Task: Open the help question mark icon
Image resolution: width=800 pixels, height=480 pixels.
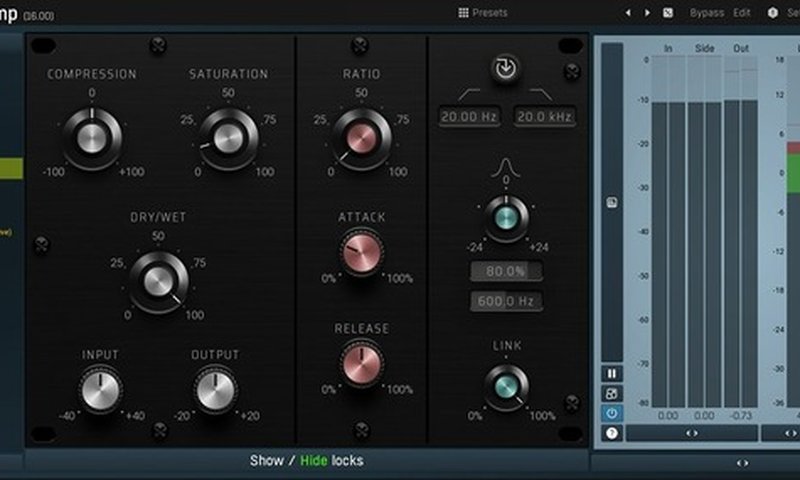Action: coord(611,433)
